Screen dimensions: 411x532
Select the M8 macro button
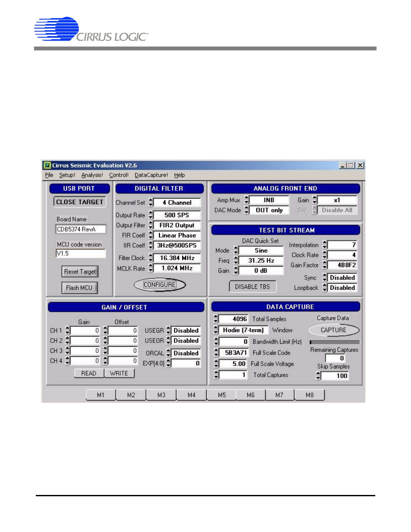click(310, 395)
